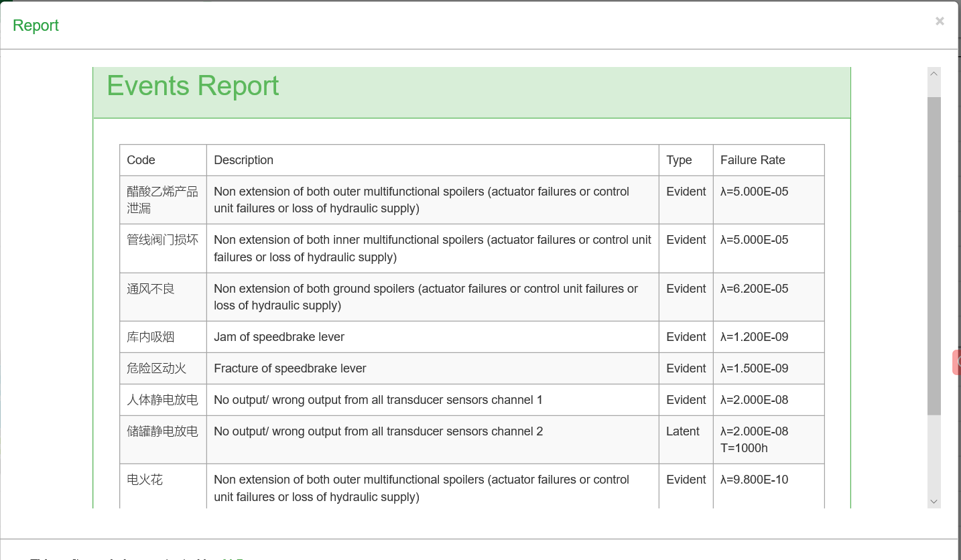Click the failure rate in the 管线阀门损坏 row
Viewport: 961px width, 560px height.
tap(755, 240)
